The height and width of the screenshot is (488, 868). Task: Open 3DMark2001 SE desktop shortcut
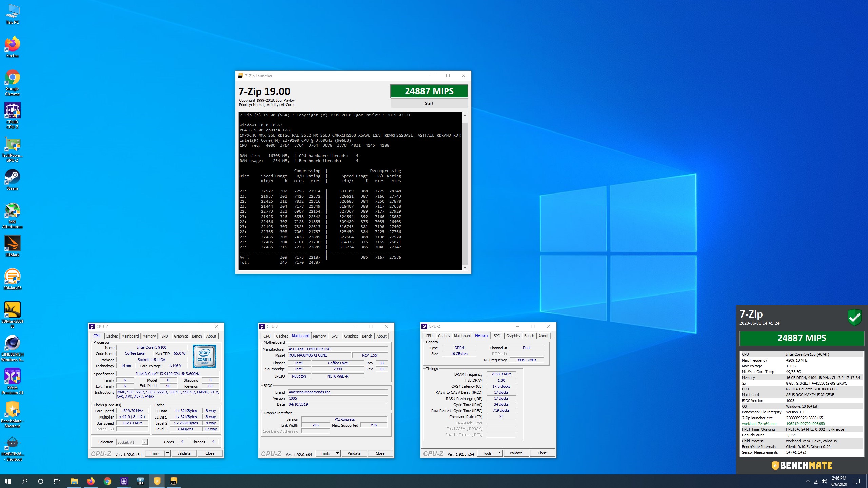pos(12,315)
